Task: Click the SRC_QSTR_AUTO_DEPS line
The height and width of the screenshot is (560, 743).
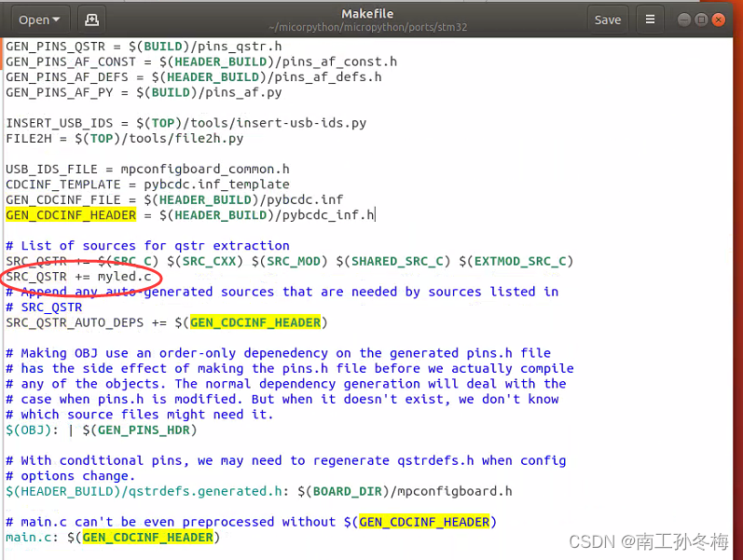Action: 167,322
